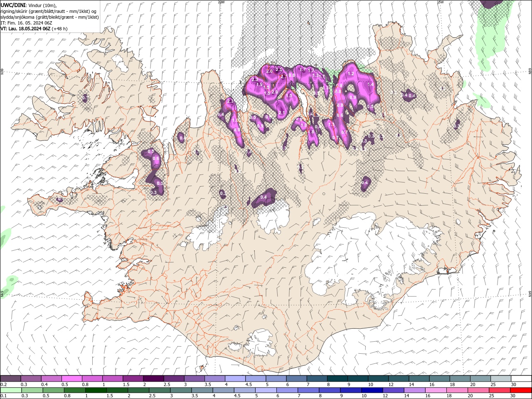Choose the rain scale swatch starting at 20
Image resolution: width=532 pixels, height=399 pixels.
[x=478, y=390]
